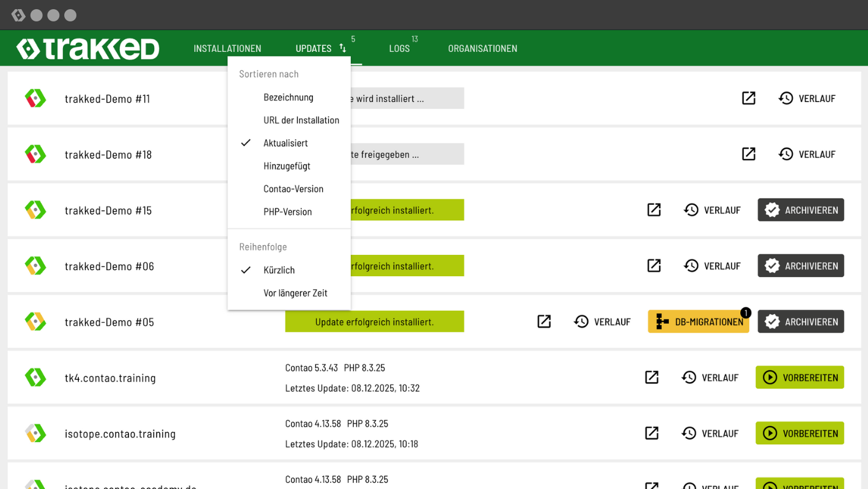Click status icon of isotope.contao.training
The image size is (868, 489).
pyautogui.click(x=35, y=433)
